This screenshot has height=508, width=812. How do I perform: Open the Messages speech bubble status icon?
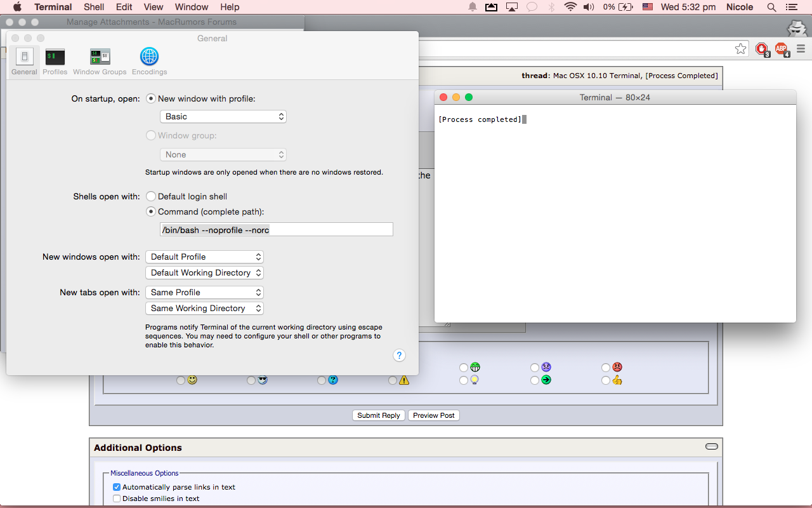coord(532,7)
